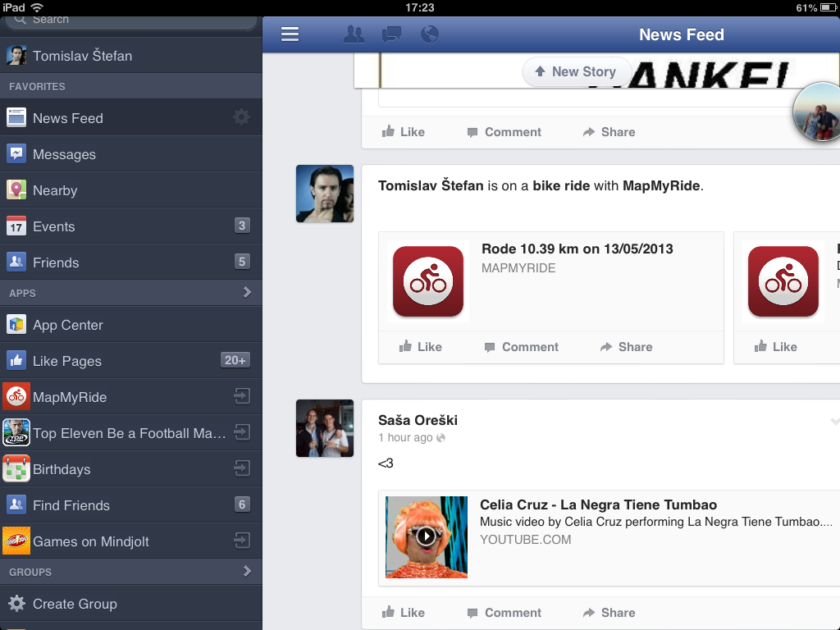This screenshot has width=840, height=630.
Task: Open News Feed settings gear
Action: (242, 117)
